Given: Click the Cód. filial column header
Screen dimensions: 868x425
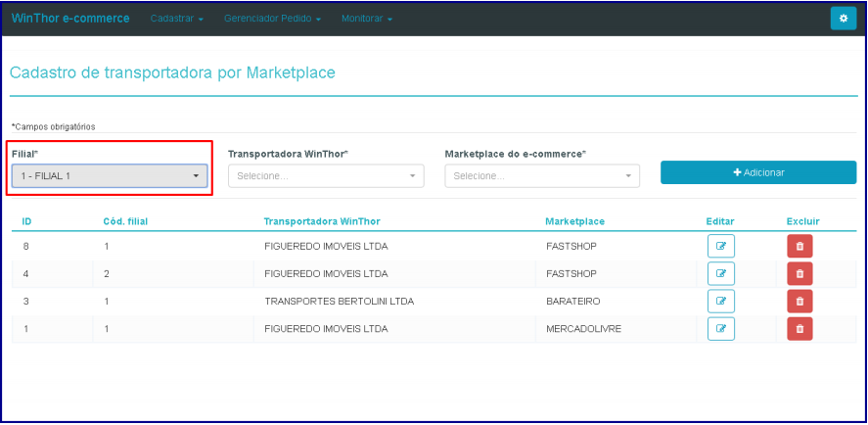Looking at the screenshot, I should [x=125, y=221].
